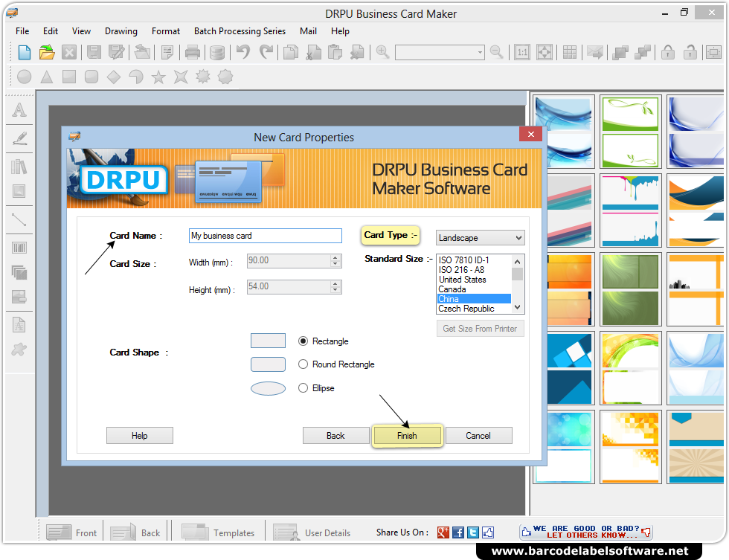This screenshot has height=560, width=729.
Task: Click the open padlock unlock icon
Action: tap(690, 53)
